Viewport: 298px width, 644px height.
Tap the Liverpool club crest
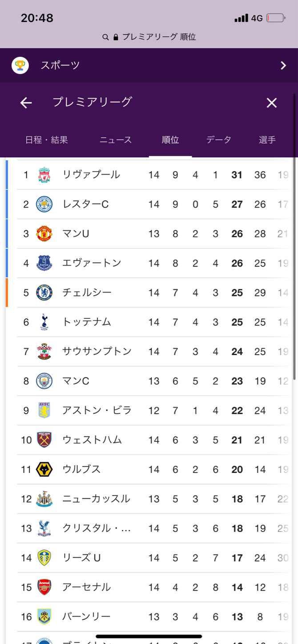click(44, 175)
